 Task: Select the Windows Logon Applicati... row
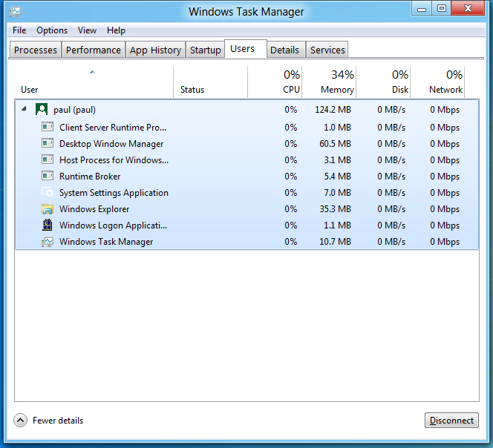[246, 225]
